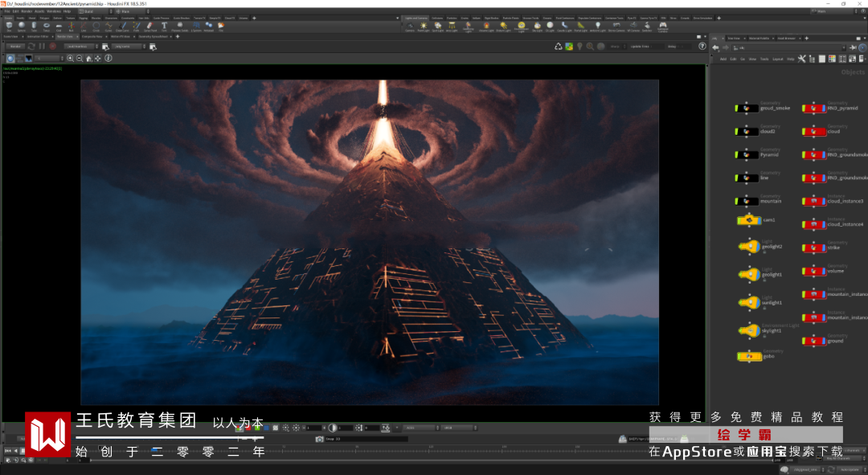Switch to the Geometry Spreadsheet tab
Viewport: 868px width, 475px height.
pyautogui.click(x=154, y=36)
